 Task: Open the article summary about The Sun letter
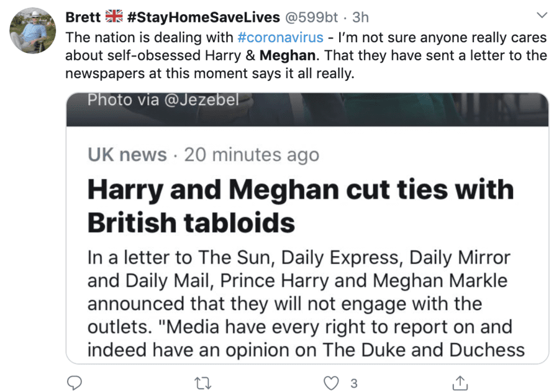click(298, 303)
